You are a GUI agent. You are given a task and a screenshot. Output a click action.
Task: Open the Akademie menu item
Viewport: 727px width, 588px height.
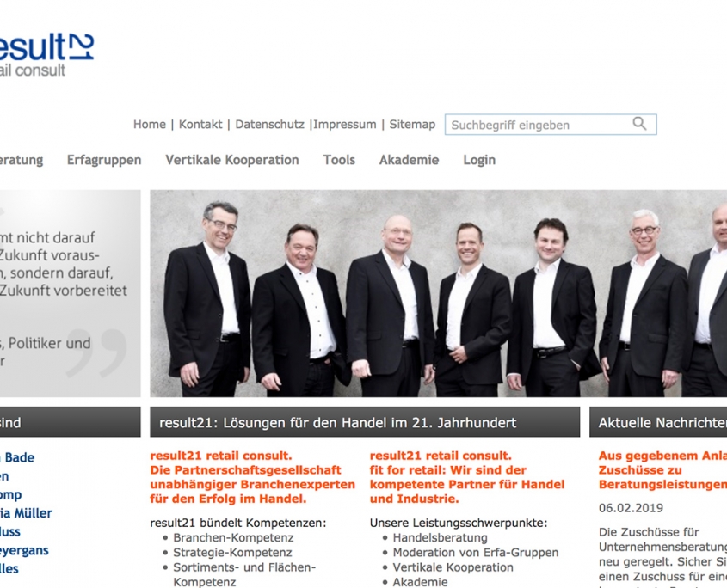tap(409, 160)
